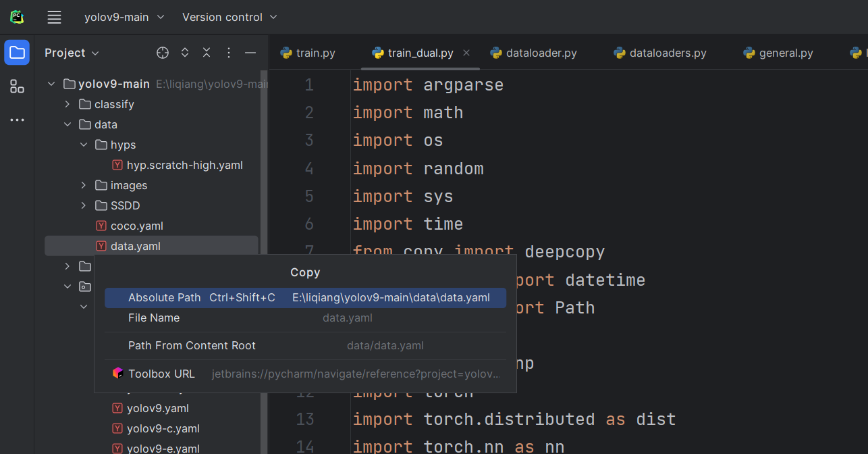Switch to the dataloader.py tab

pos(534,53)
